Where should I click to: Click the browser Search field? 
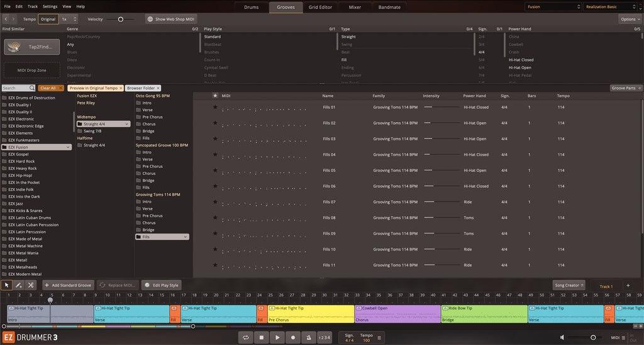coord(16,88)
